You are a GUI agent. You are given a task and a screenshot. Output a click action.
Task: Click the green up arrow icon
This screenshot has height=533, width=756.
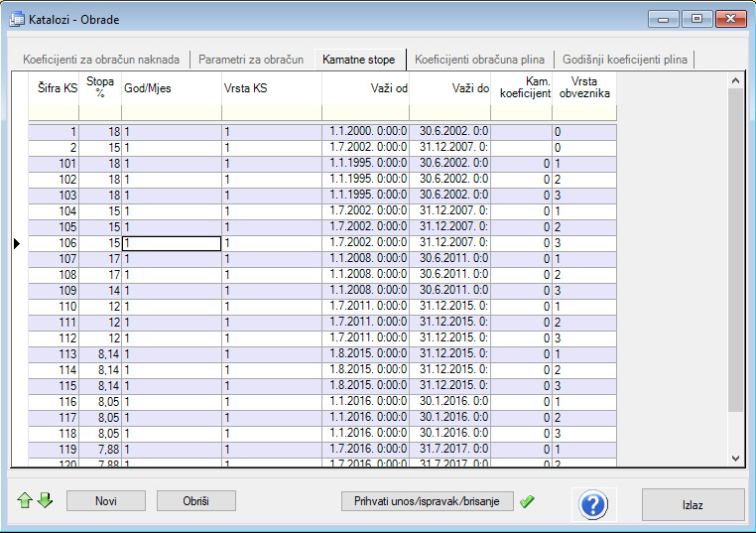25,500
